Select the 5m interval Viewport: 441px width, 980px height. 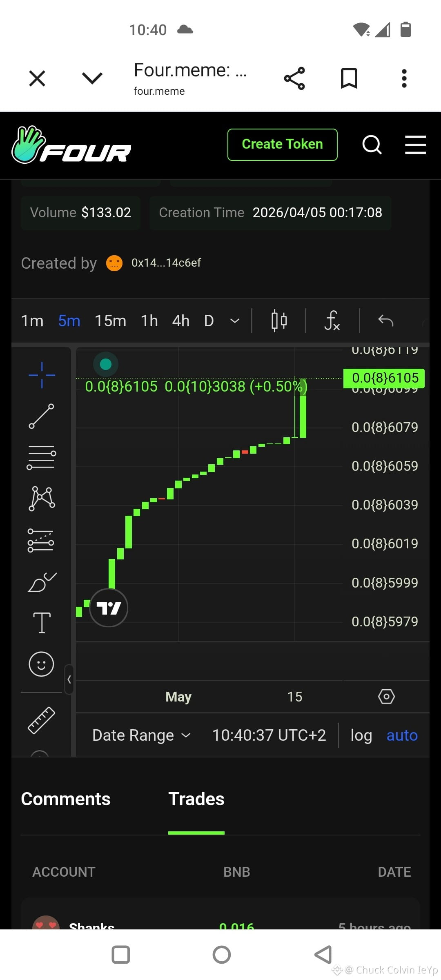click(x=69, y=321)
